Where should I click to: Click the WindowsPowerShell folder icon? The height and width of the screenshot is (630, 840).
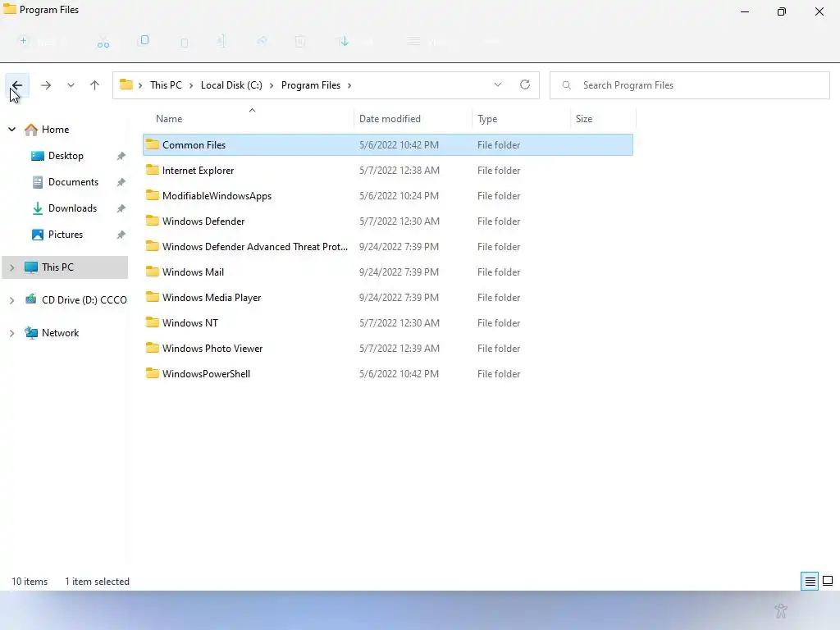point(152,373)
